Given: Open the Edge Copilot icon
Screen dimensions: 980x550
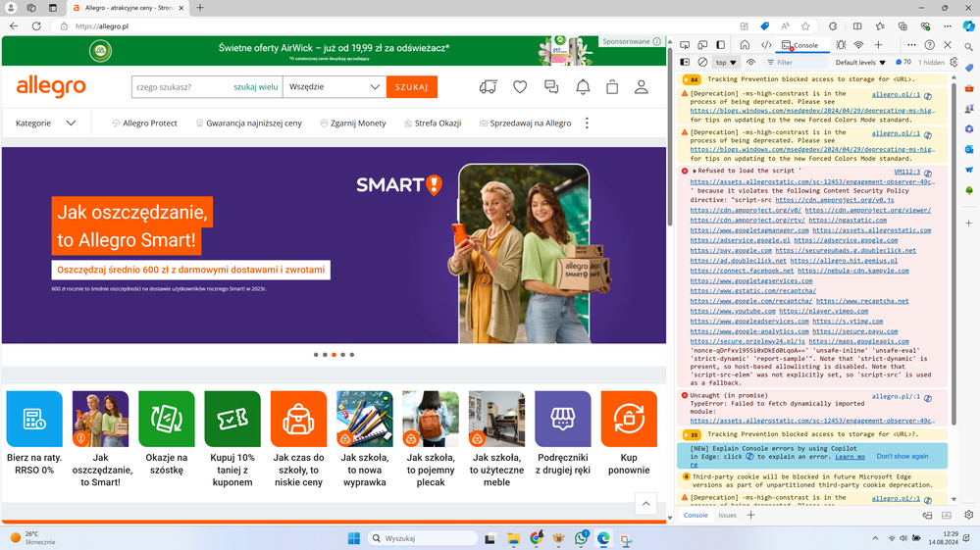Looking at the screenshot, I should [x=968, y=26].
